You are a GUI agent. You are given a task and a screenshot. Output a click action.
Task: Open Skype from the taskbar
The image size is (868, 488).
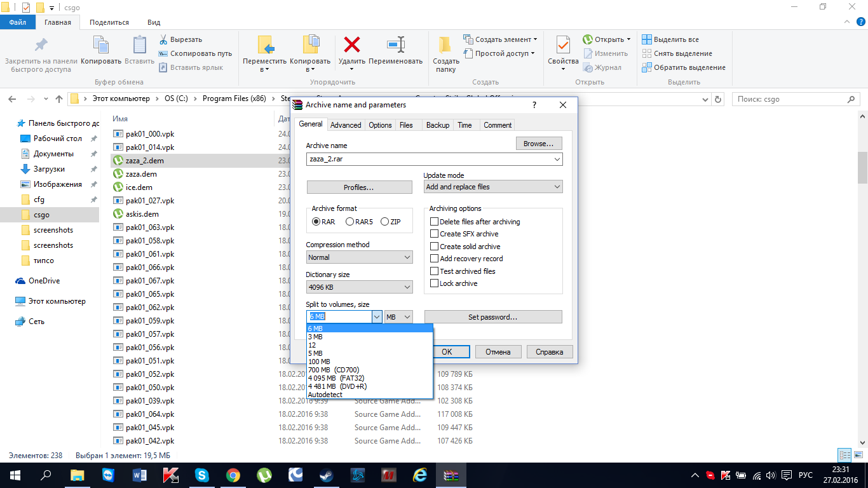(202, 475)
